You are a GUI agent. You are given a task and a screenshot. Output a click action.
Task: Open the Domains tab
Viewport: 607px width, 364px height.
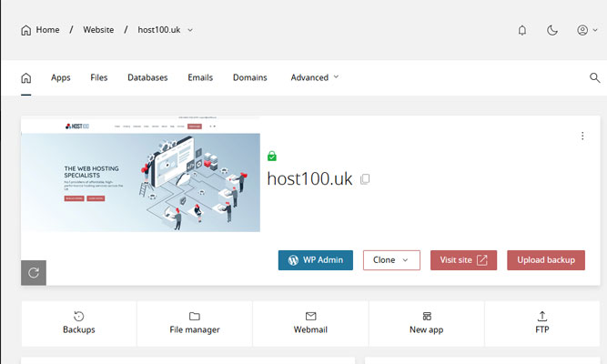tap(249, 77)
